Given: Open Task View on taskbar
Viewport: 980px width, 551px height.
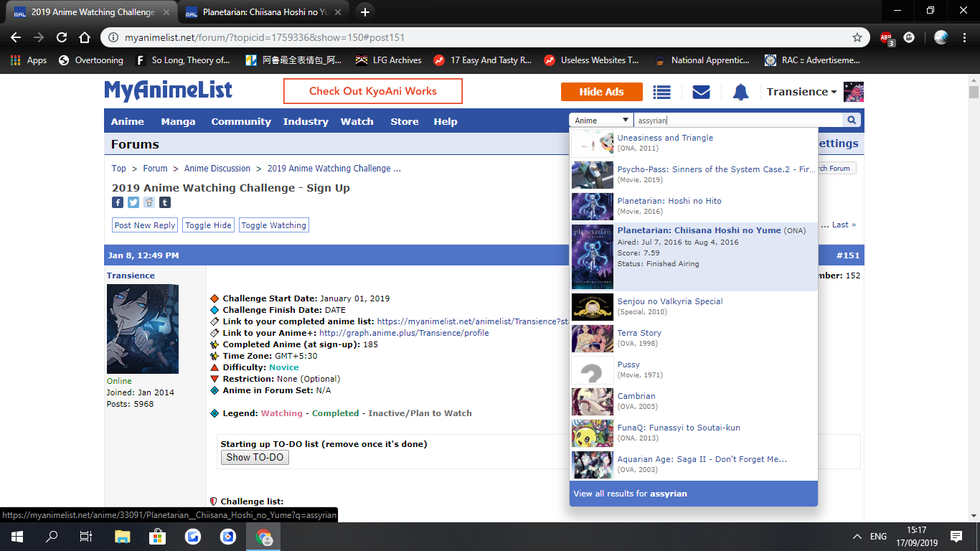Looking at the screenshot, I should pos(85,536).
